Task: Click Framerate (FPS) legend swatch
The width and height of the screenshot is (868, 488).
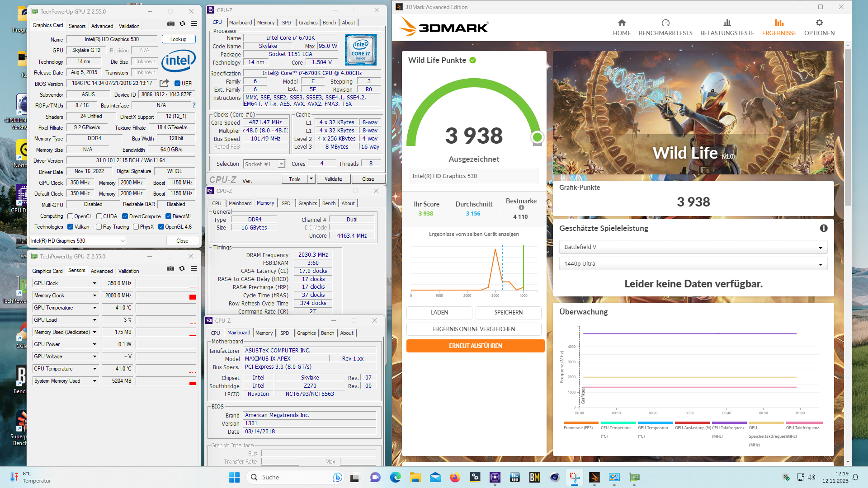Action: (x=580, y=423)
